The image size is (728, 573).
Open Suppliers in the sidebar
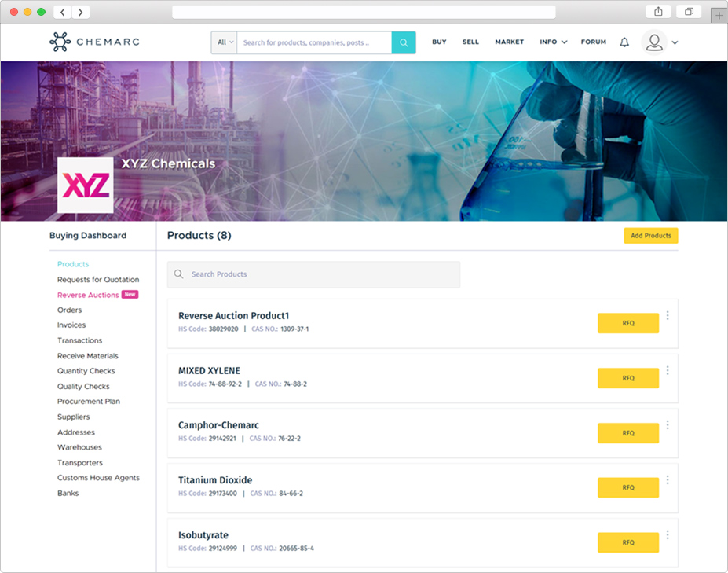click(x=73, y=417)
